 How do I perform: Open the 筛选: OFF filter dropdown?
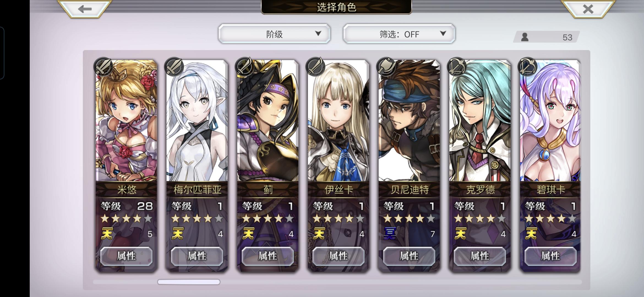tap(399, 34)
